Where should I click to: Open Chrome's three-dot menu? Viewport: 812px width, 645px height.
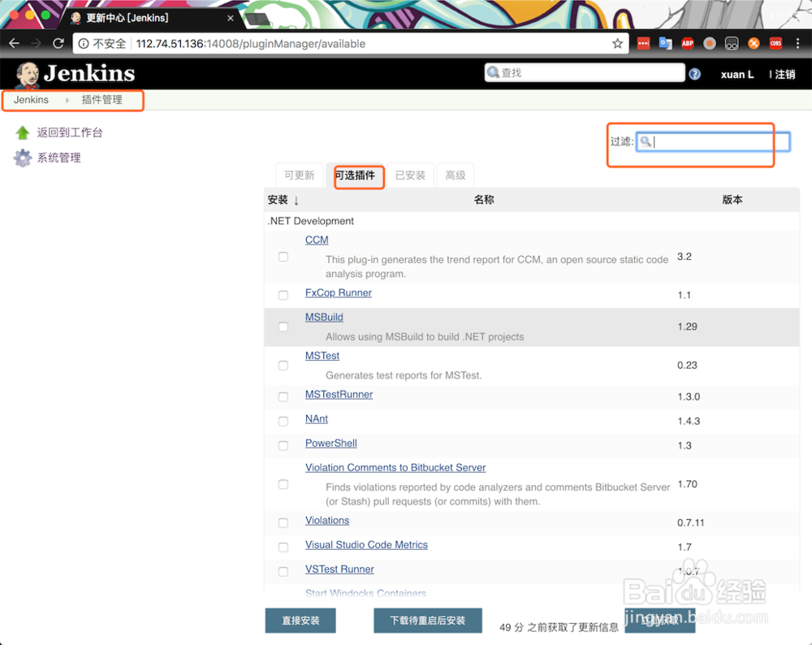pyautogui.click(x=797, y=44)
